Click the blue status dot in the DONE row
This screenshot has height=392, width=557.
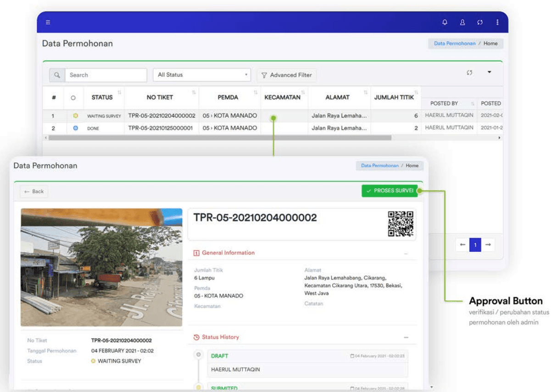pos(76,128)
